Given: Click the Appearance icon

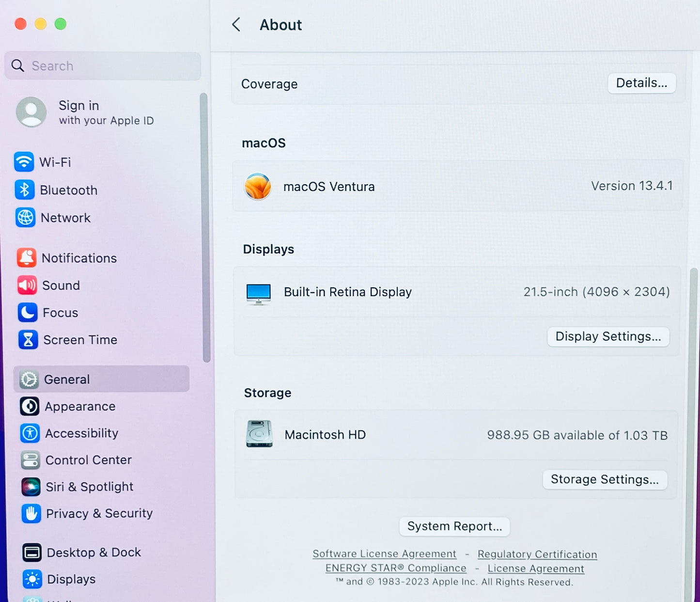Looking at the screenshot, I should pyautogui.click(x=30, y=406).
